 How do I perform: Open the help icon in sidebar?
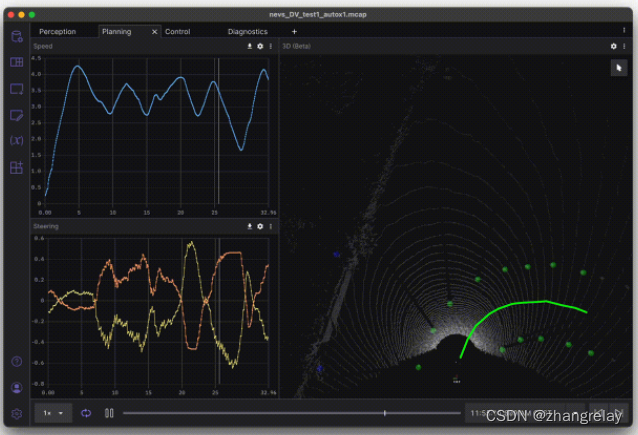(17, 361)
